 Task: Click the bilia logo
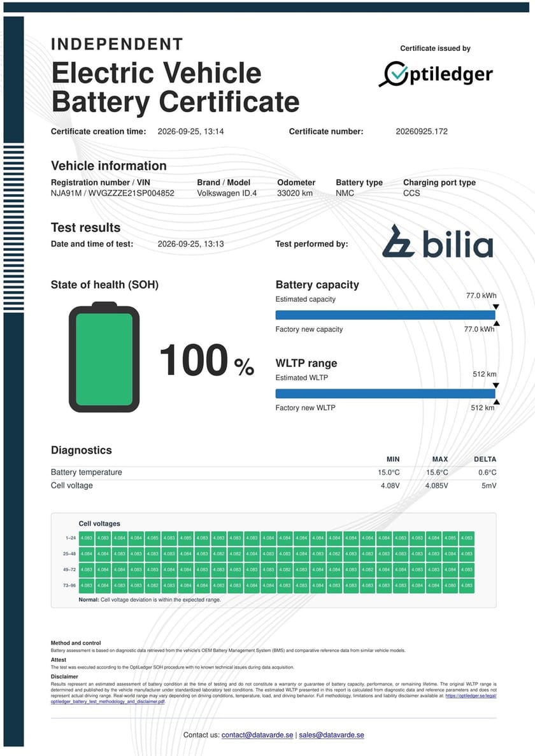(x=438, y=241)
